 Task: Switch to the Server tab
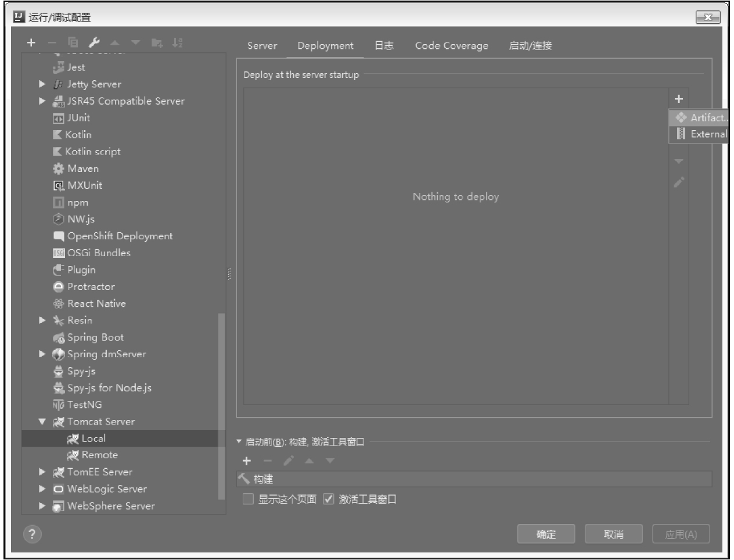(262, 46)
